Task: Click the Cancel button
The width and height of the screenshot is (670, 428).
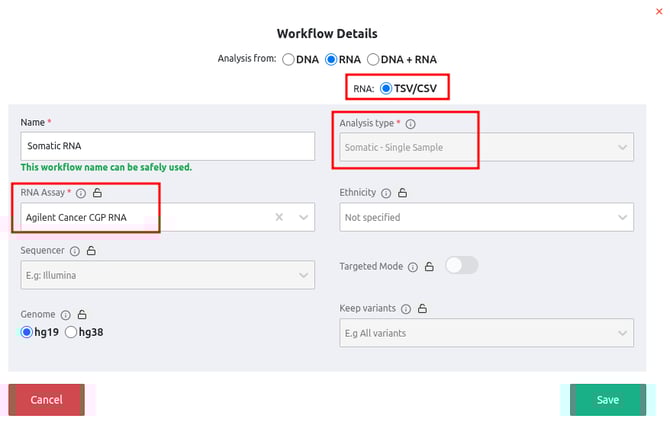Action: tap(47, 399)
